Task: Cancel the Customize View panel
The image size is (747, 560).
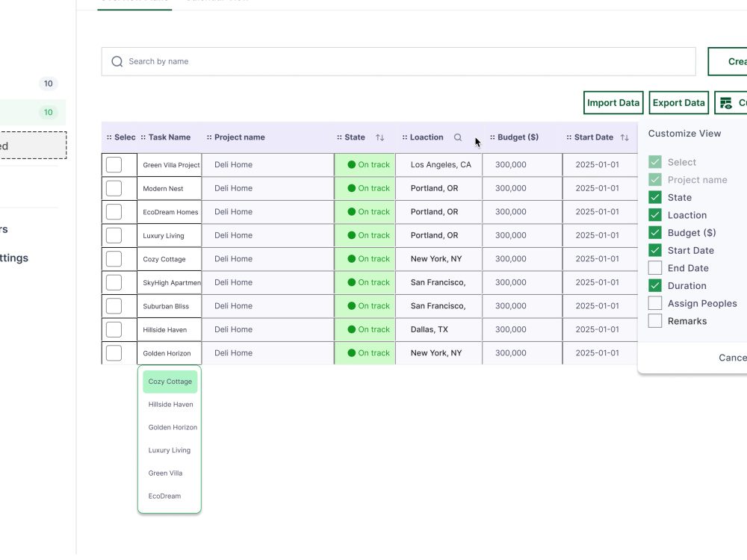Action: pos(733,358)
